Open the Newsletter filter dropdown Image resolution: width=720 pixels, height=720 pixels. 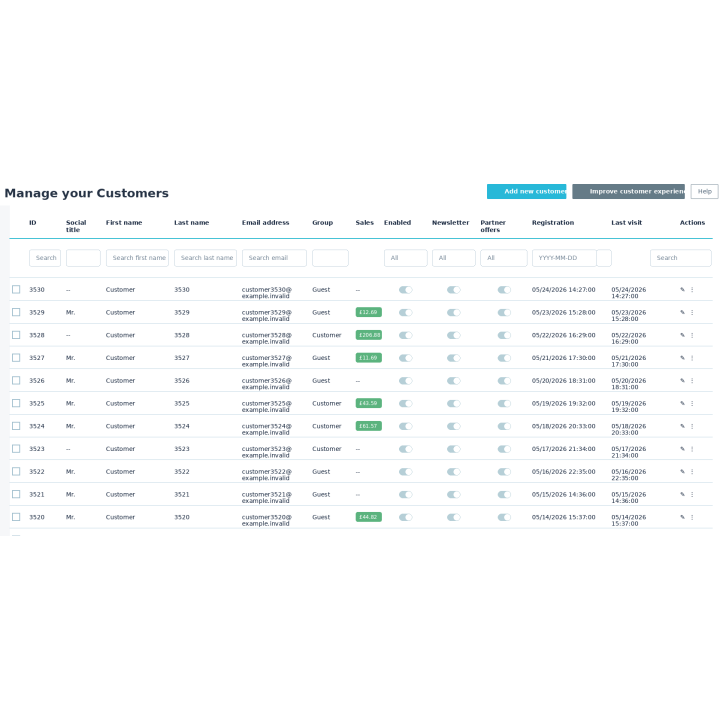[454, 258]
